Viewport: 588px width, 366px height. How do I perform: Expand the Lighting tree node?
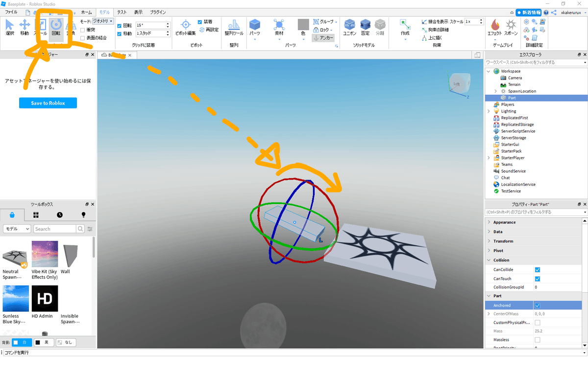click(x=489, y=111)
